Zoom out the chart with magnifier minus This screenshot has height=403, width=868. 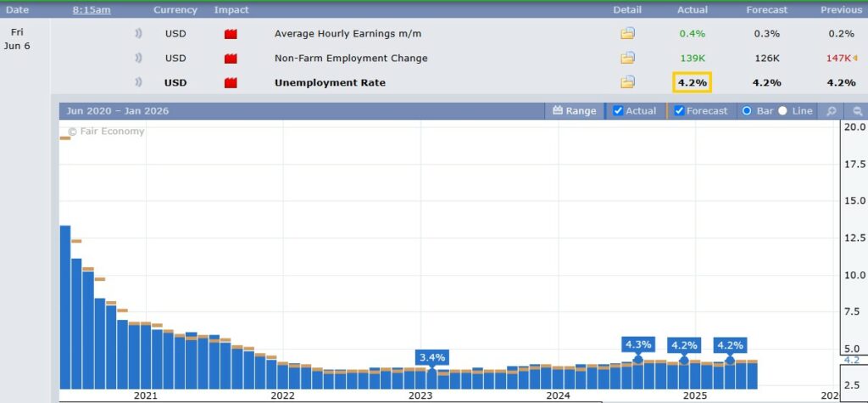[857, 111]
